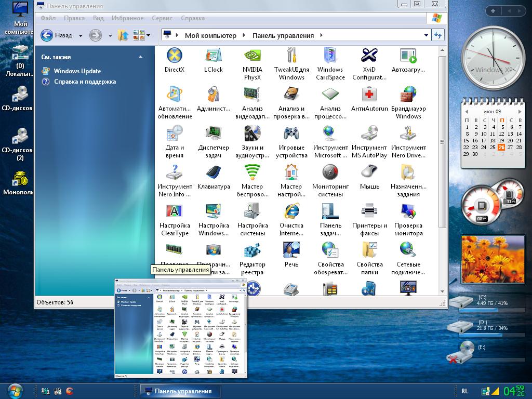532x399 pixels.
Task: Expand arrow after Мой компьютер breadcrumb
Action: click(x=244, y=35)
